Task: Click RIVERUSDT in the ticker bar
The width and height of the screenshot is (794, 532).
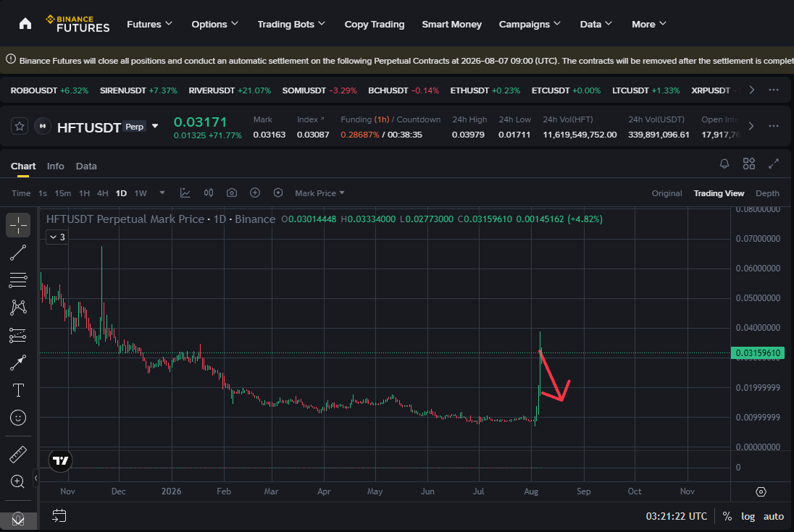Action: pyautogui.click(x=212, y=90)
